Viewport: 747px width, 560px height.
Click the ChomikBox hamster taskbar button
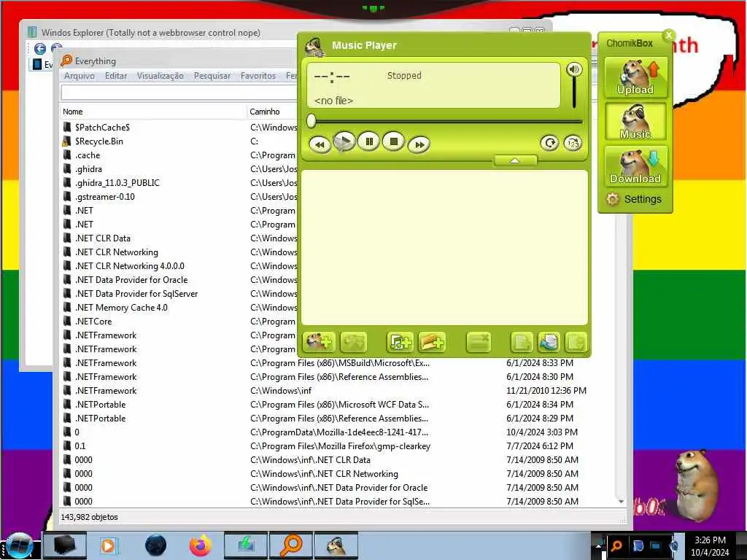[x=336, y=545]
